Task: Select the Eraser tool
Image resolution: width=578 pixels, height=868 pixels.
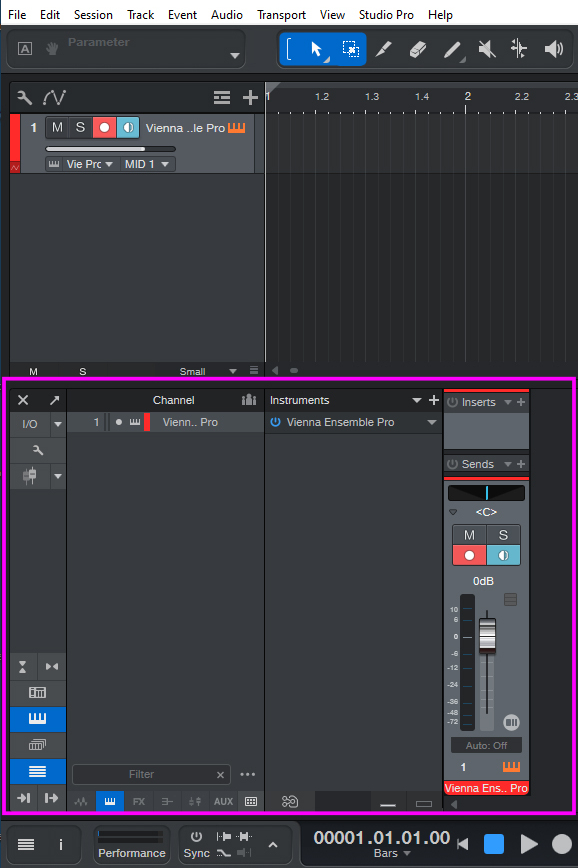Action: point(418,49)
